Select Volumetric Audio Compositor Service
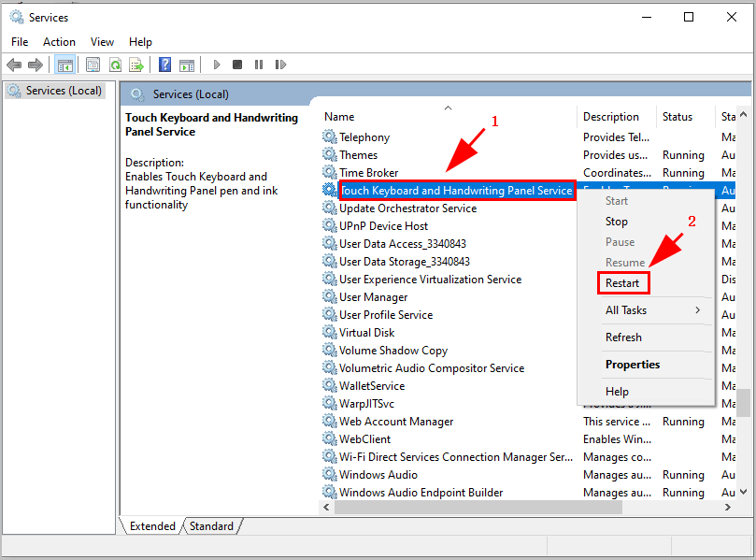756x560 pixels. [432, 368]
